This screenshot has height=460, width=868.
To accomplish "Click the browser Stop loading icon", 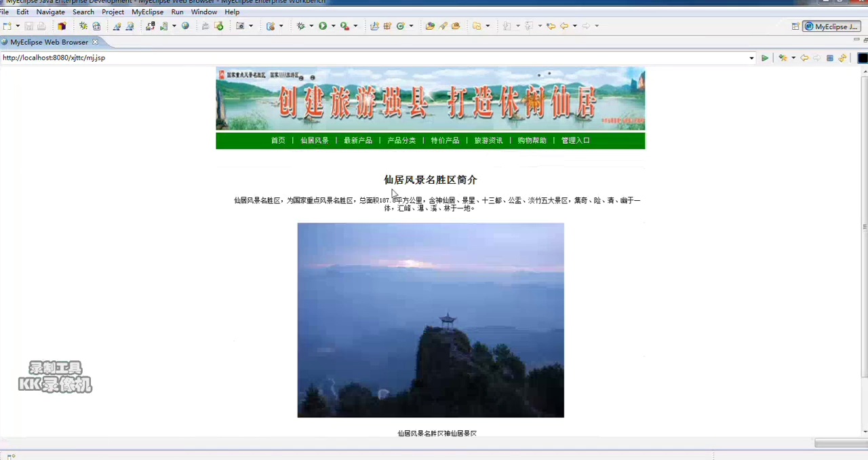I will 829,58.
